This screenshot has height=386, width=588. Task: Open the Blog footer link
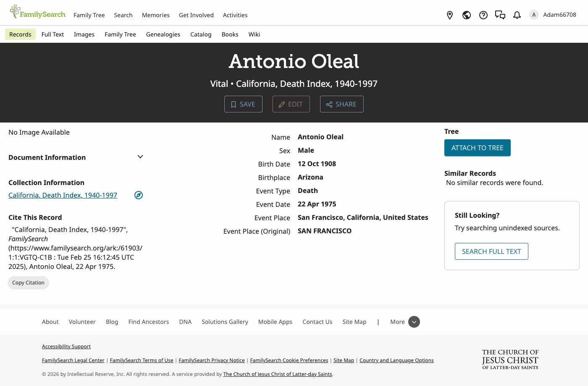click(x=112, y=322)
